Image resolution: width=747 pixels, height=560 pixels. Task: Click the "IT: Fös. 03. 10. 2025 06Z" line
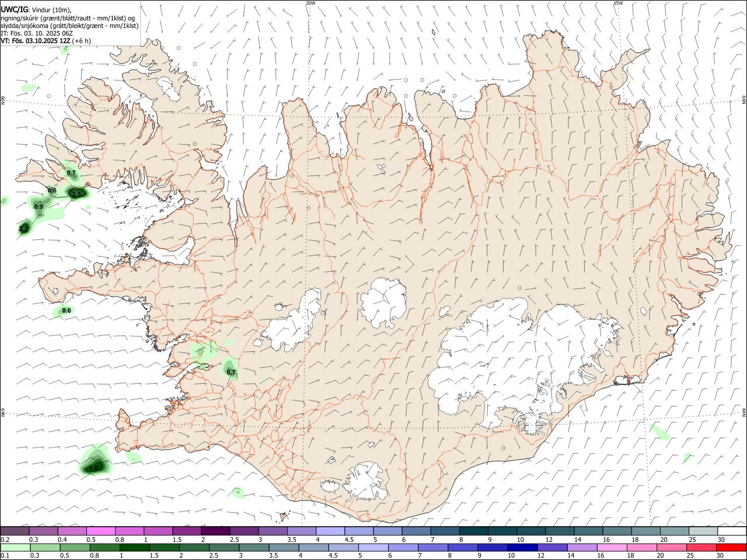(x=36, y=34)
